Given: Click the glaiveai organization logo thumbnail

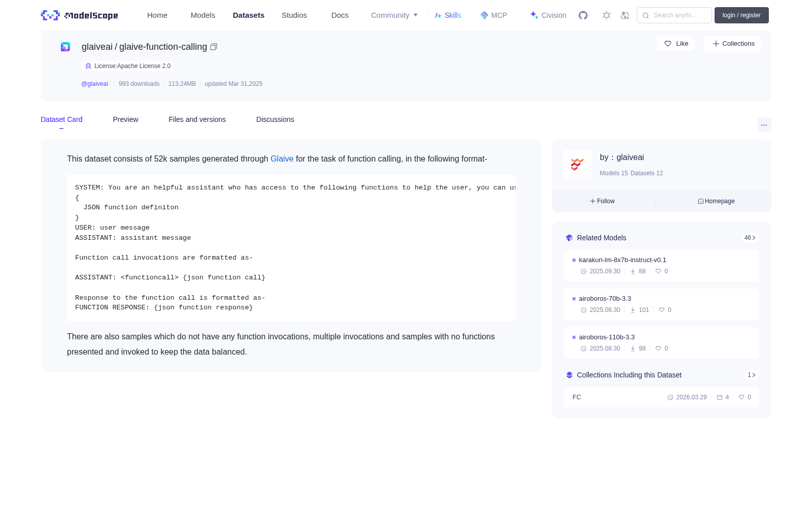Looking at the screenshot, I should click(x=578, y=164).
